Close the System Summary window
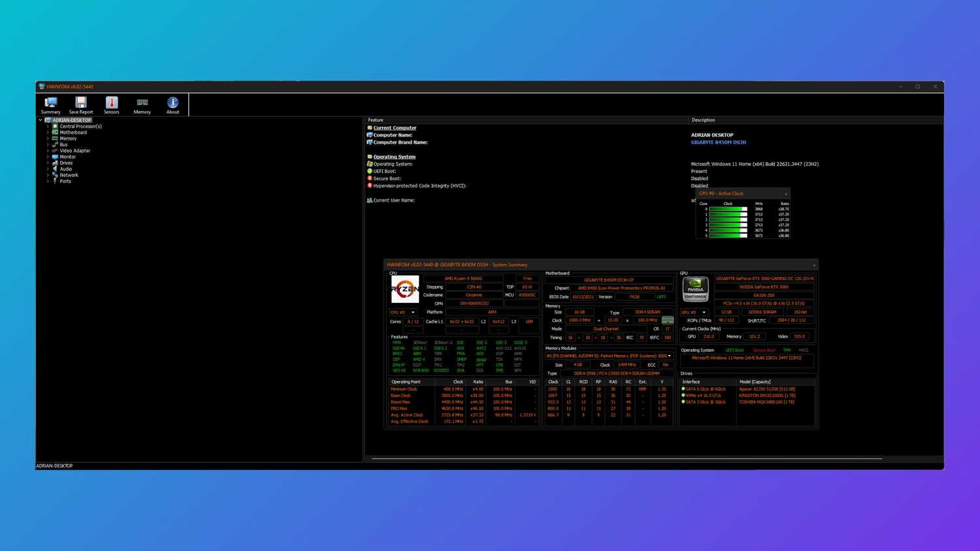 814,265
